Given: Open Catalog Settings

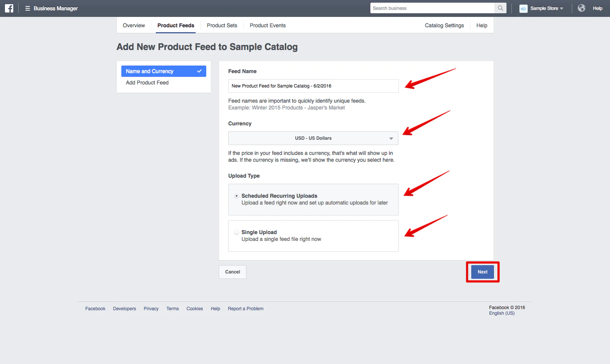Looking at the screenshot, I should point(444,25).
